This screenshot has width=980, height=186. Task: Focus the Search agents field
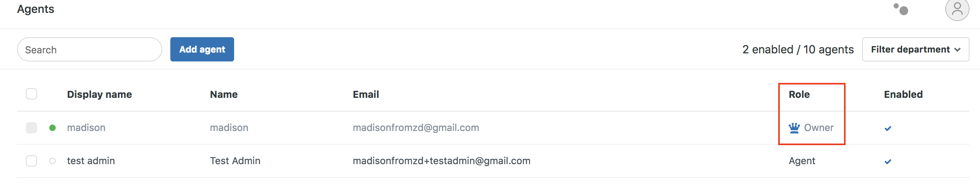pyautogui.click(x=90, y=49)
